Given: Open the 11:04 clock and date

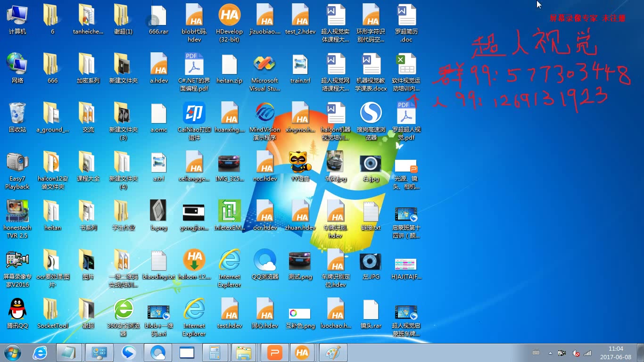Looking at the screenshot, I should click(616, 353).
